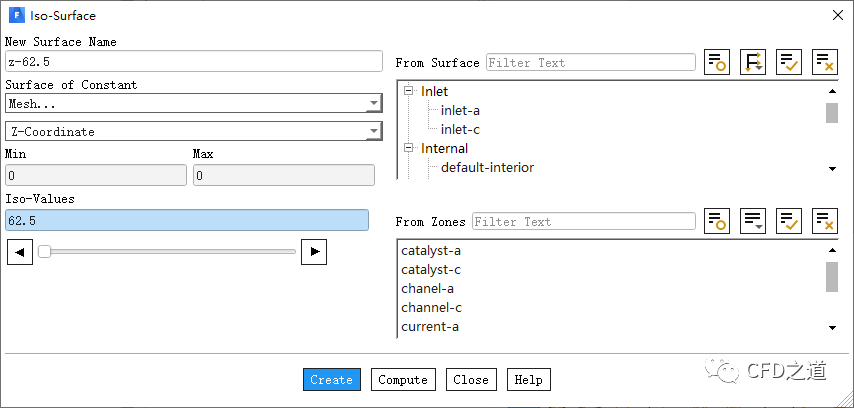Image resolution: width=854 pixels, height=408 pixels.
Task: Click the From Surface deselect-all X icon
Action: [x=825, y=62]
